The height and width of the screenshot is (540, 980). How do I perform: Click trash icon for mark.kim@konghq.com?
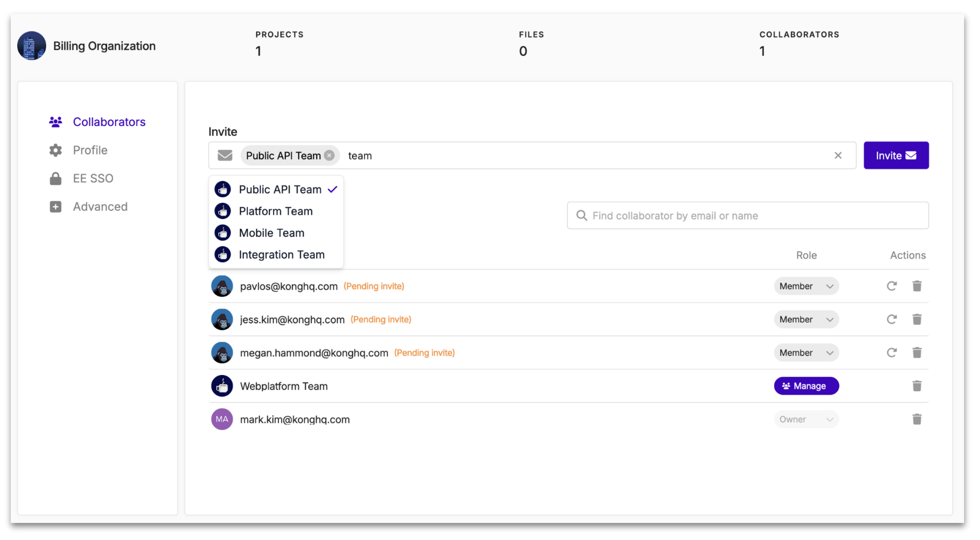point(916,419)
